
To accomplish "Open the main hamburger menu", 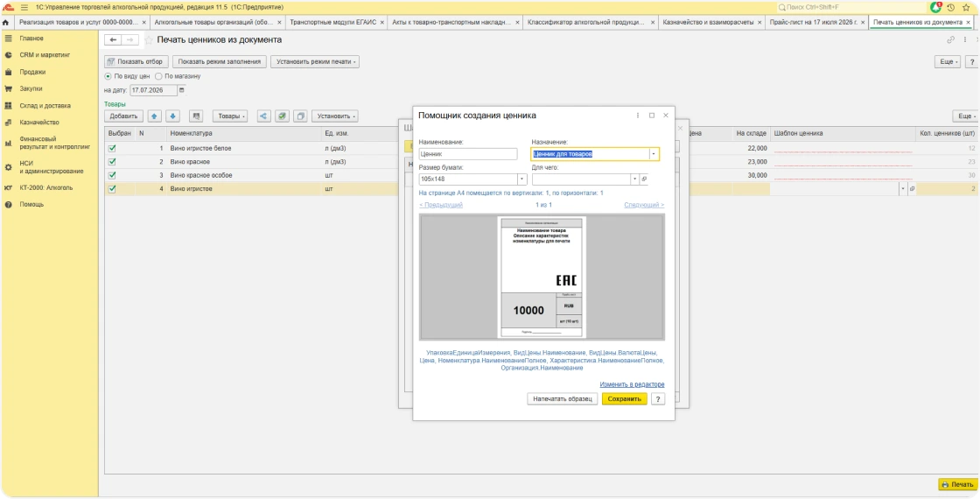I will [x=24, y=8].
